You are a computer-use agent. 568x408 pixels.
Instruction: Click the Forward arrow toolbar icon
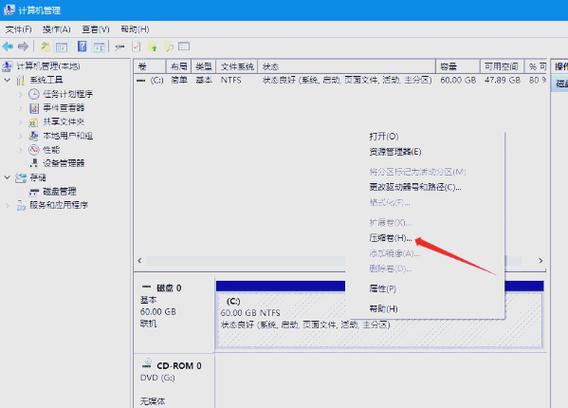pyautogui.click(x=23, y=47)
